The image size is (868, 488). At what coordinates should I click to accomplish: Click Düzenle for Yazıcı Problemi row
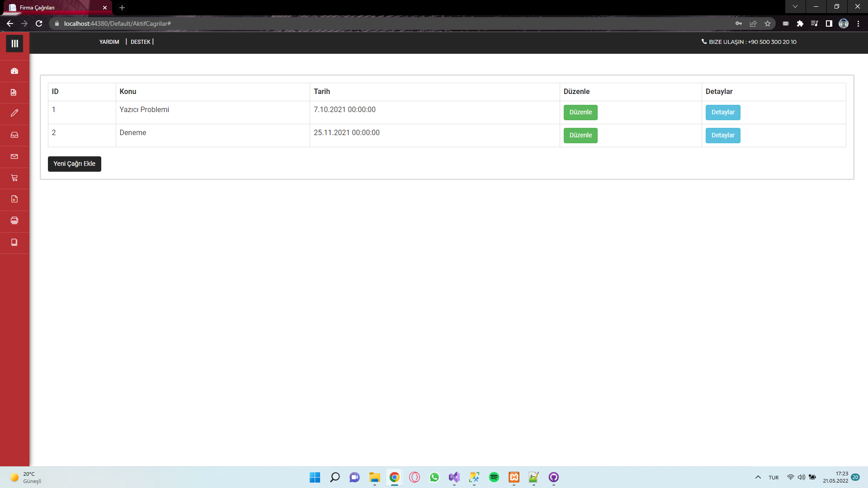click(580, 113)
